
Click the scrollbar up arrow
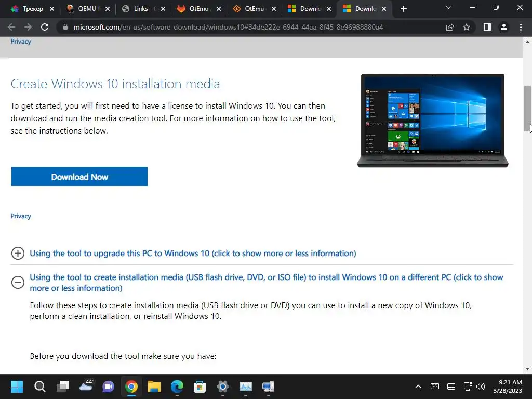pyautogui.click(x=527, y=42)
